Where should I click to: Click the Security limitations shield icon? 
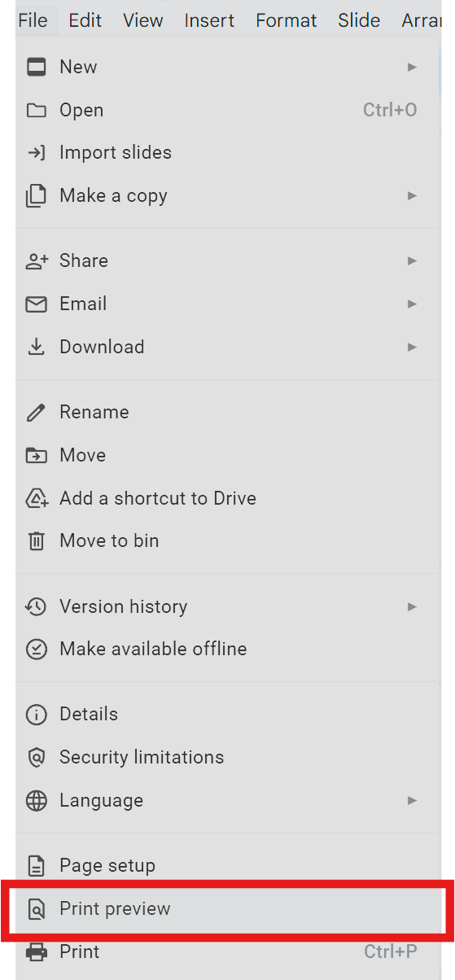coord(36,757)
